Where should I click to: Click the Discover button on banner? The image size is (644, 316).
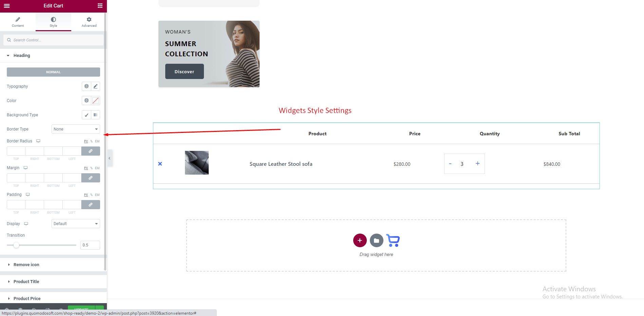184,72
